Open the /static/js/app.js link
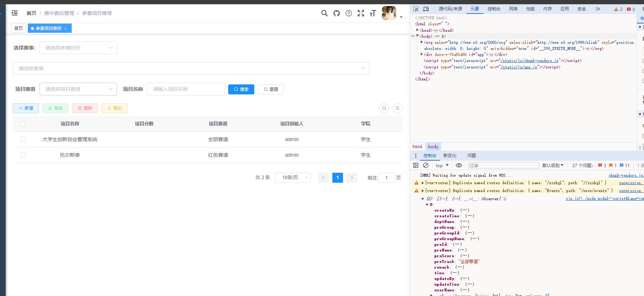The height and width of the screenshot is (296, 644). pyautogui.click(x=519, y=67)
